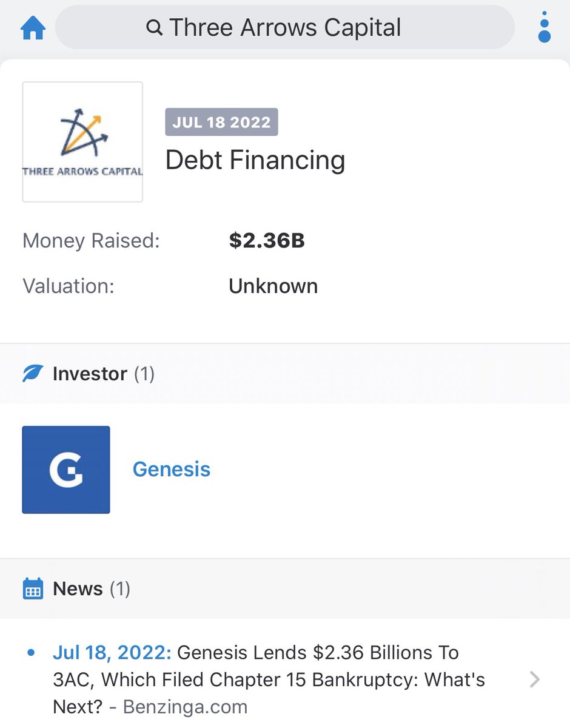Tap the calendar icon beside News

(x=33, y=588)
